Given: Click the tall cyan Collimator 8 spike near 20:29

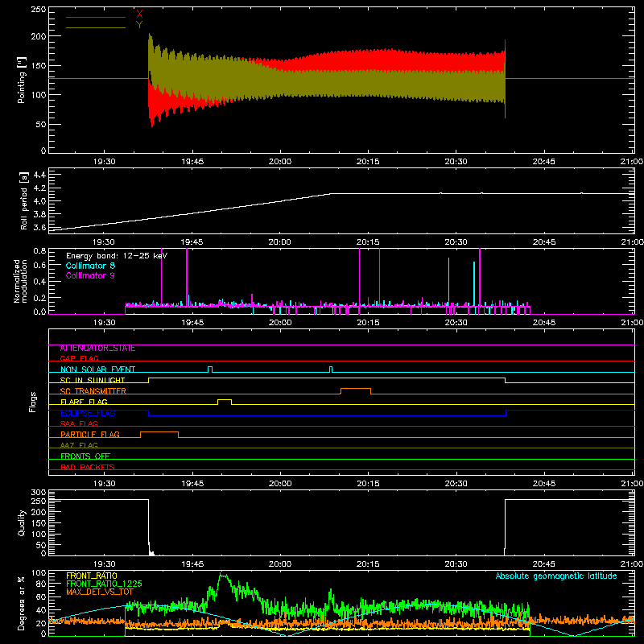Looking at the screenshot, I should pyautogui.click(x=448, y=281).
